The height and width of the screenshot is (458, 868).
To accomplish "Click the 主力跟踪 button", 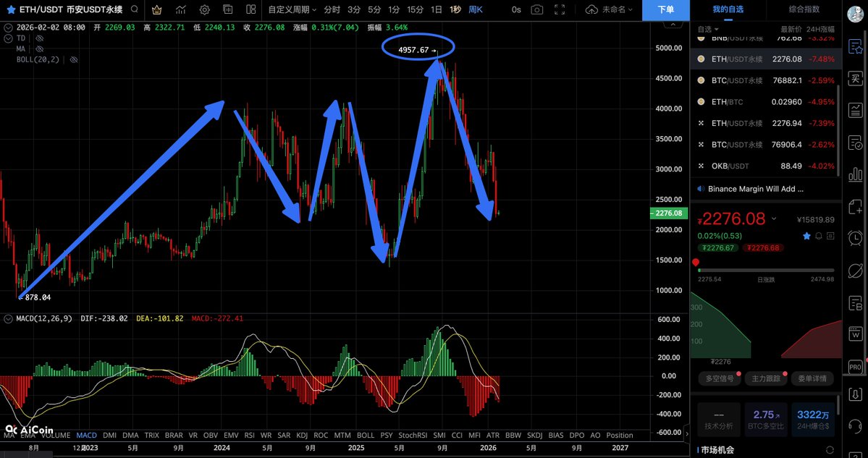I will (x=765, y=378).
